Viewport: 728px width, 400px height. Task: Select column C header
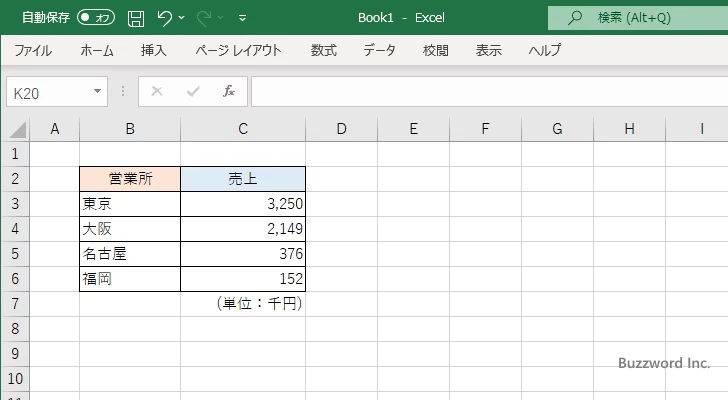pyautogui.click(x=243, y=129)
